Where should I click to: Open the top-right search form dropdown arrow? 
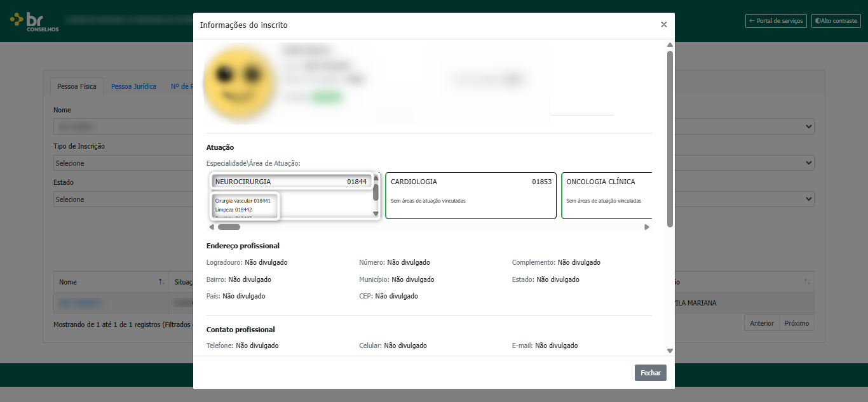coord(808,126)
